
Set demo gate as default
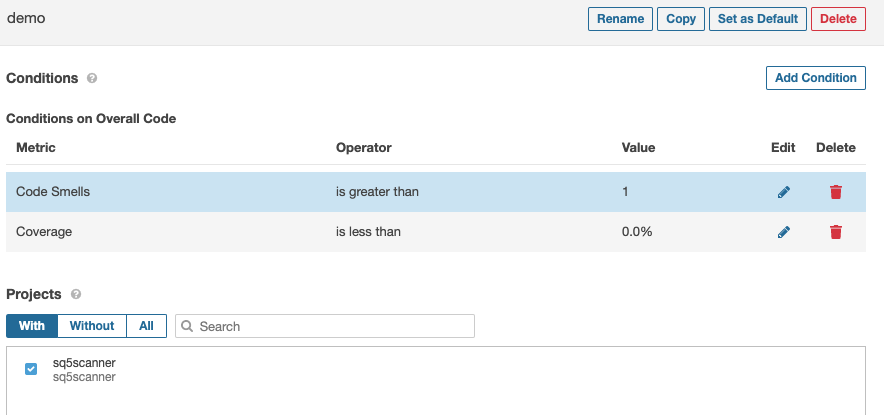[x=757, y=19]
